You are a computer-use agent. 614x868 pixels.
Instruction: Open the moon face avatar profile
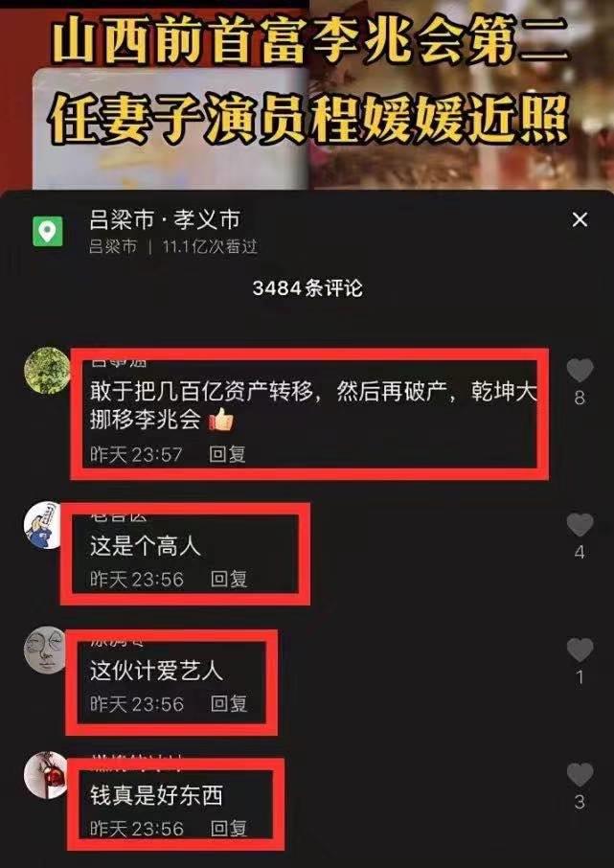pyautogui.click(x=44, y=650)
